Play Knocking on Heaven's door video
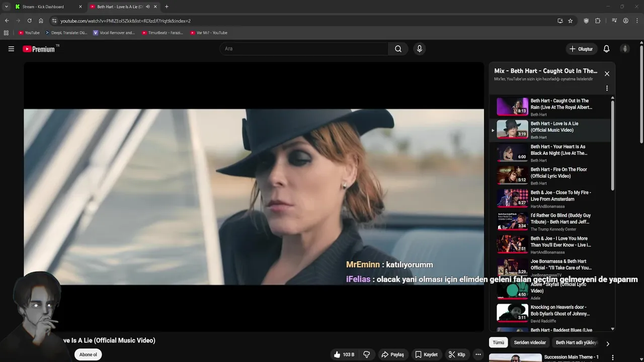 click(x=550, y=313)
